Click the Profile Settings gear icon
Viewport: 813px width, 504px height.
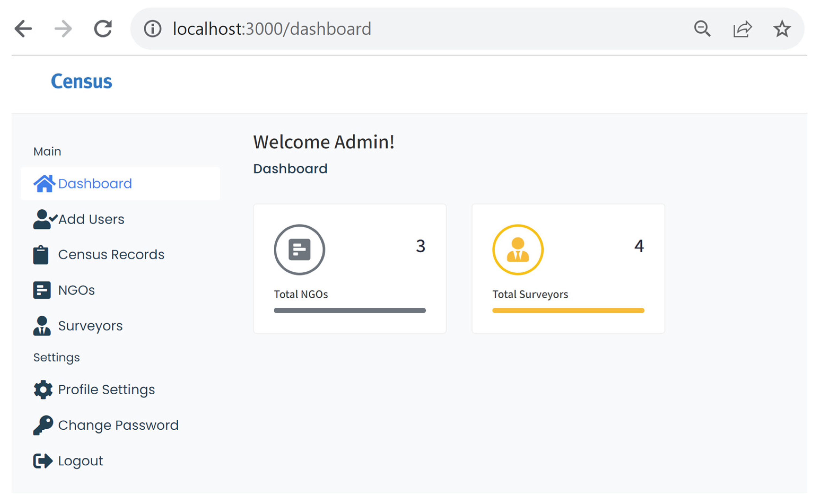[43, 390]
